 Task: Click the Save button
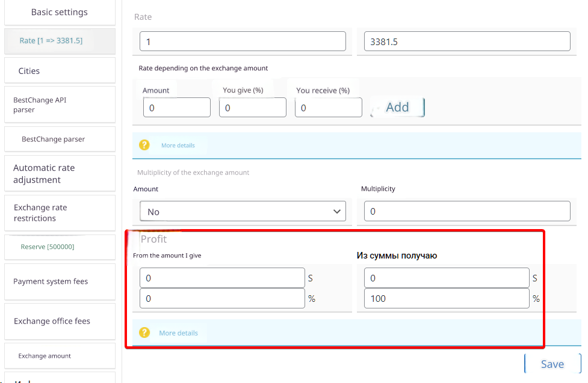click(552, 364)
